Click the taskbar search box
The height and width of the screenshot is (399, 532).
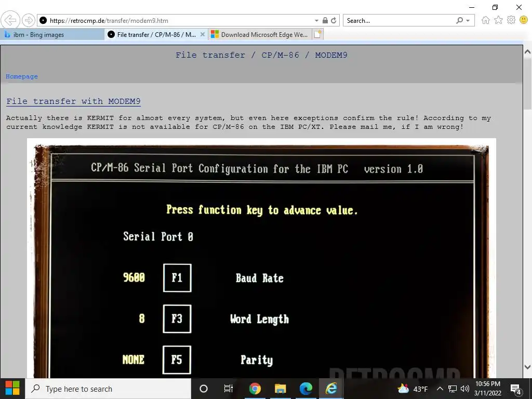[108, 389]
